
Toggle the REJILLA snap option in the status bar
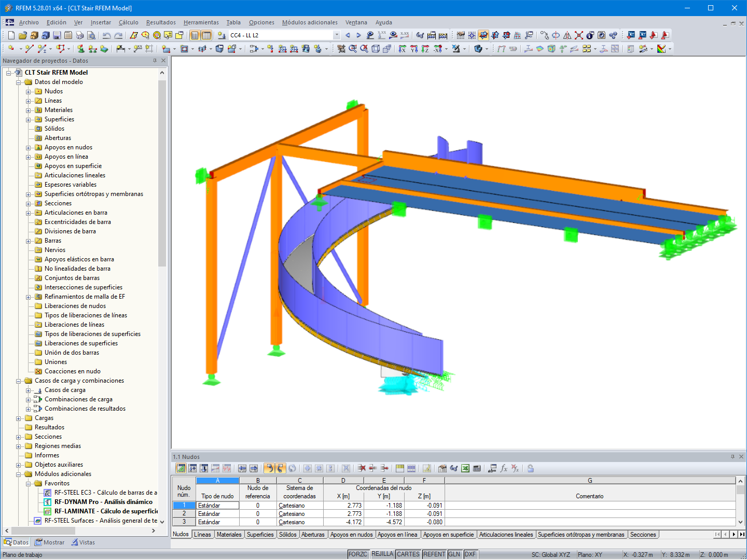coord(382,554)
